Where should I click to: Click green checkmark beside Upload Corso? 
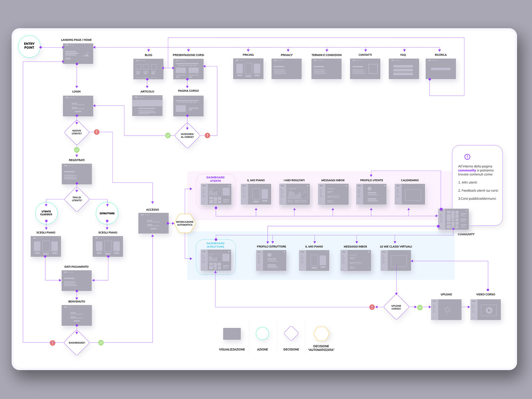pos(420,308)
